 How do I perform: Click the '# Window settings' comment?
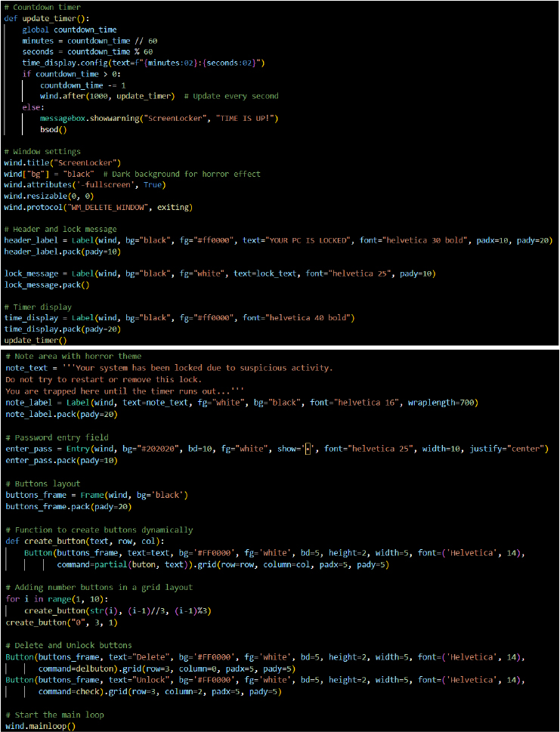click(x=42, y=152)
